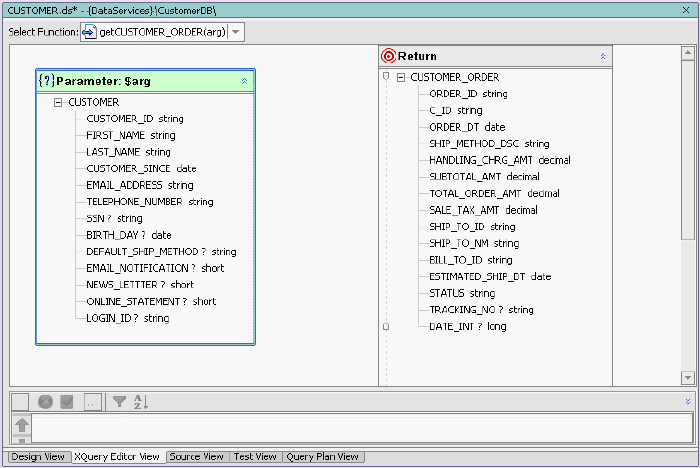Collapse the CUSTOMER_ORDER tree node
The image size is (700, 468).
(x=401, y=78)
